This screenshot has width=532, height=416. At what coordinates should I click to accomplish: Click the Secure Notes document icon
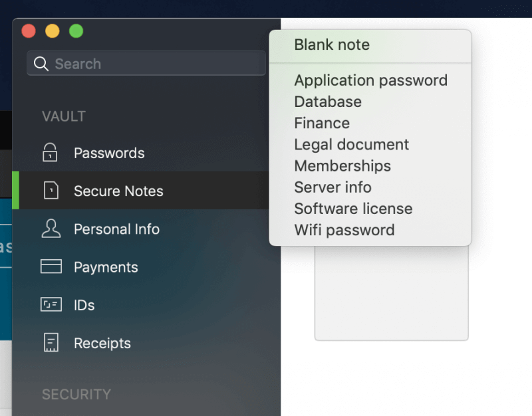(51, 191)
